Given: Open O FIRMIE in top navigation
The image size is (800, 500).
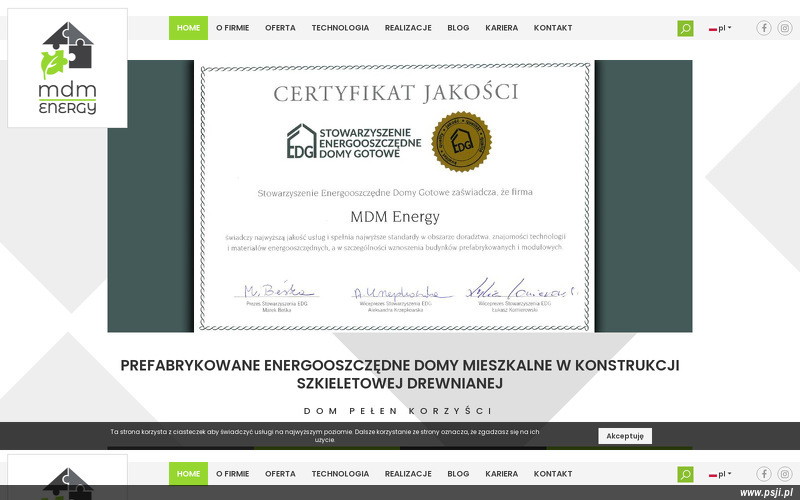Looking at the screenshot, I should click(x=233, y=28).
